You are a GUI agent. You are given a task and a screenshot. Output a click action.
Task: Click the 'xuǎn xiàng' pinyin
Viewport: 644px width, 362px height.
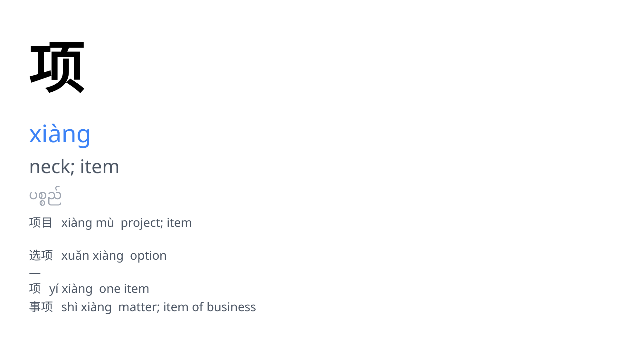pyautogui.click(x=92, y=256)
